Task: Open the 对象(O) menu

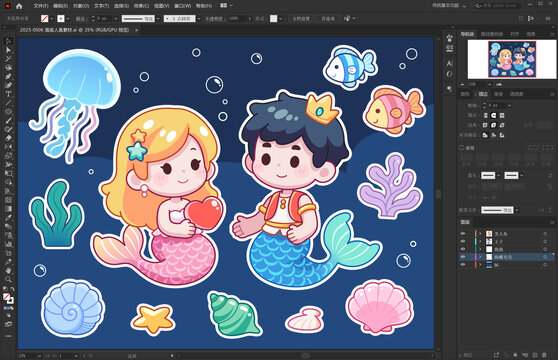Action: point(81,6)
